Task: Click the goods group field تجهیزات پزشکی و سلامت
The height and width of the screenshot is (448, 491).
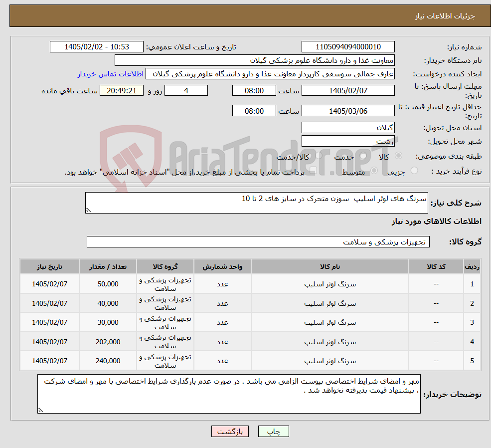Action: coord(258,242)
